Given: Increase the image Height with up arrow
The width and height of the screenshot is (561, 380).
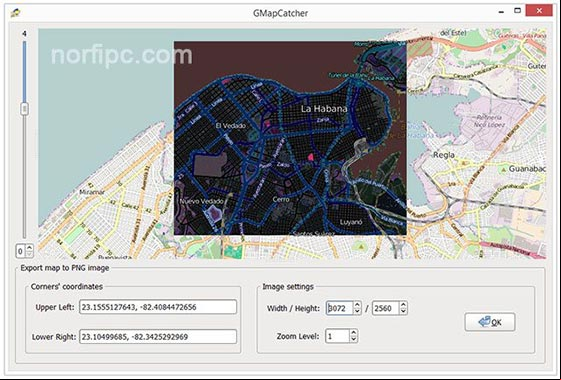Looking at the screenshot, I should click(403, 305).
